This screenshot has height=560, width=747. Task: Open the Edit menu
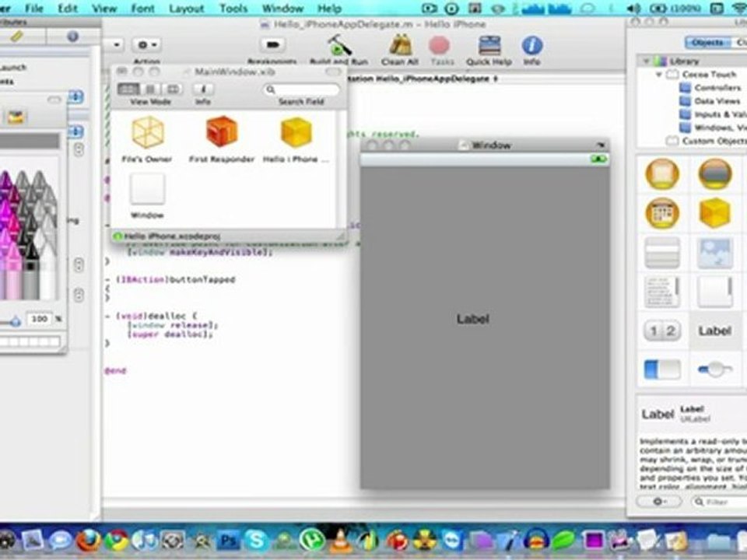(x=68, y=8)
